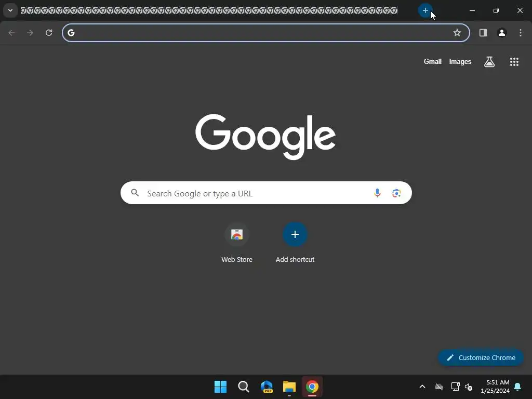Screen dimensions: 532x399
Task: Click Chrome icon in taskbar
Action: [312, 387]
